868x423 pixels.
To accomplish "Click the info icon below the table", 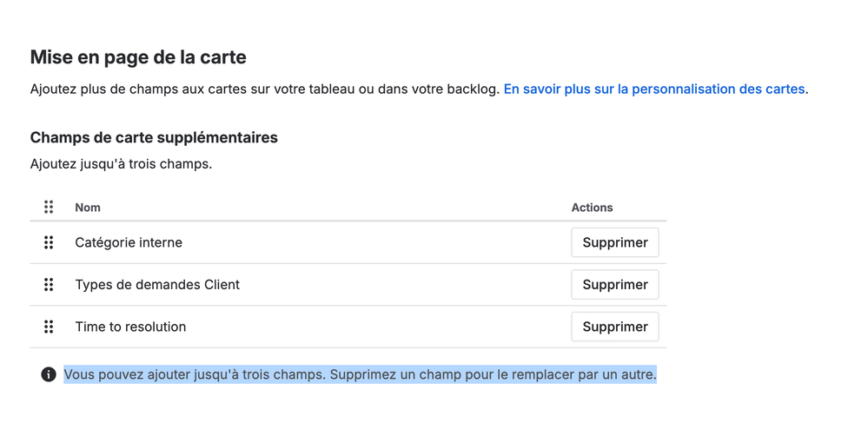I will pyautogui.click(x=49, y=375).
